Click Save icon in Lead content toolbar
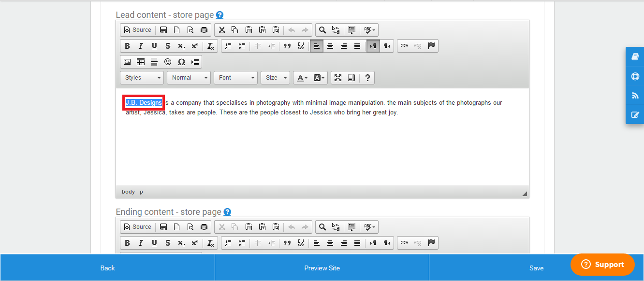644x281 pixels. coord(163,30)
